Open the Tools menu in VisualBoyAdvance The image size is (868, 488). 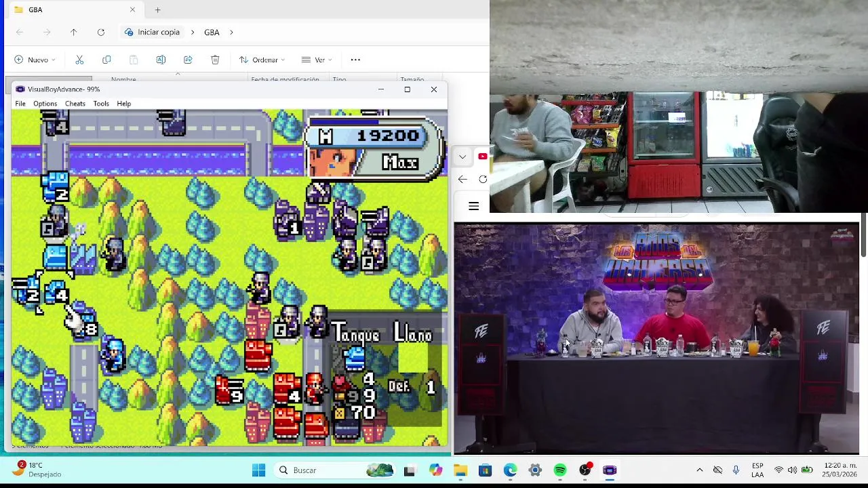click(101, 104)
